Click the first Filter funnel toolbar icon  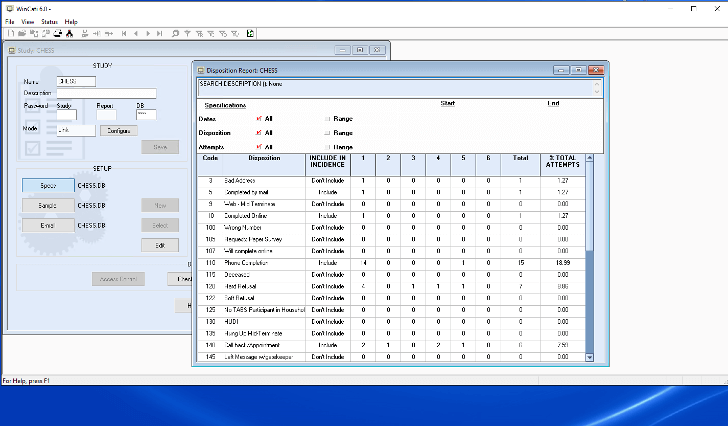click(x=187, y=33)
